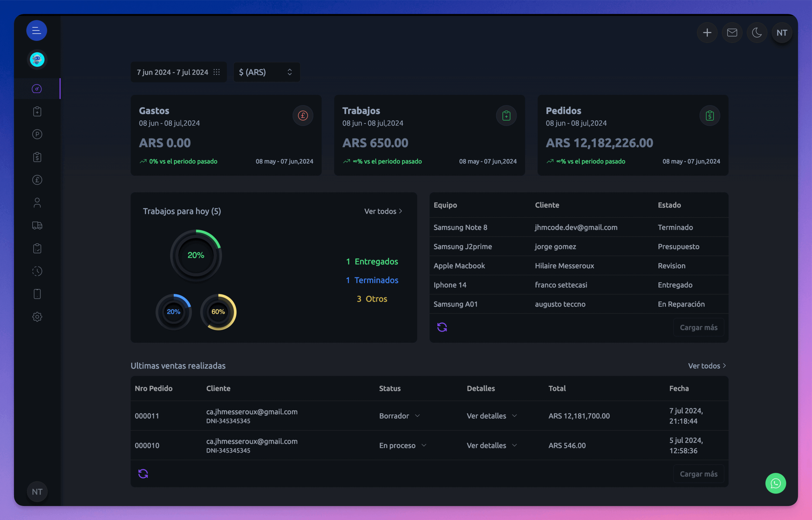Open the truck suppliers icon in sidebar
Screen dimensions: 812x520
coord(37,226)
